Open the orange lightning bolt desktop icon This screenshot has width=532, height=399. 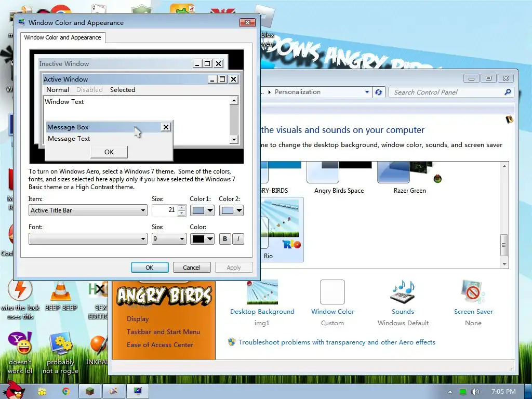[x=20, y=290]
